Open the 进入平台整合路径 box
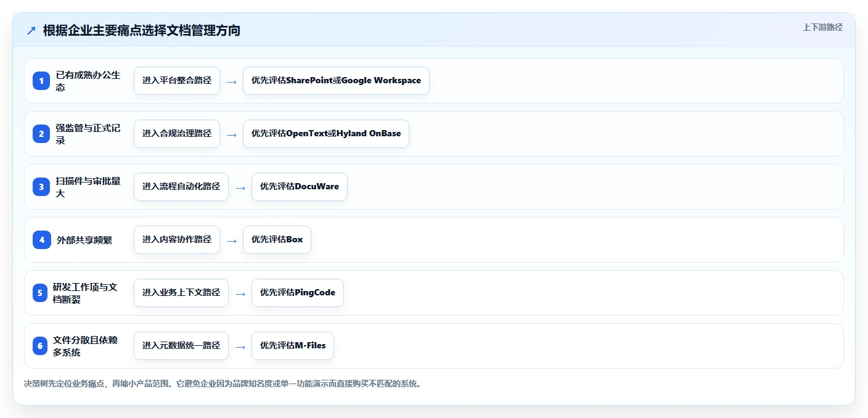 (177, 81)
